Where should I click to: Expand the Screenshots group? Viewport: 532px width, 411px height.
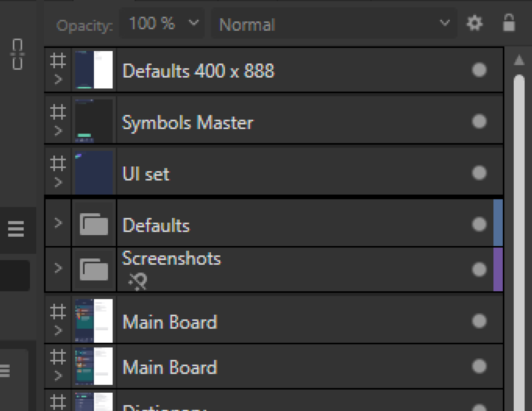[58, 268]
